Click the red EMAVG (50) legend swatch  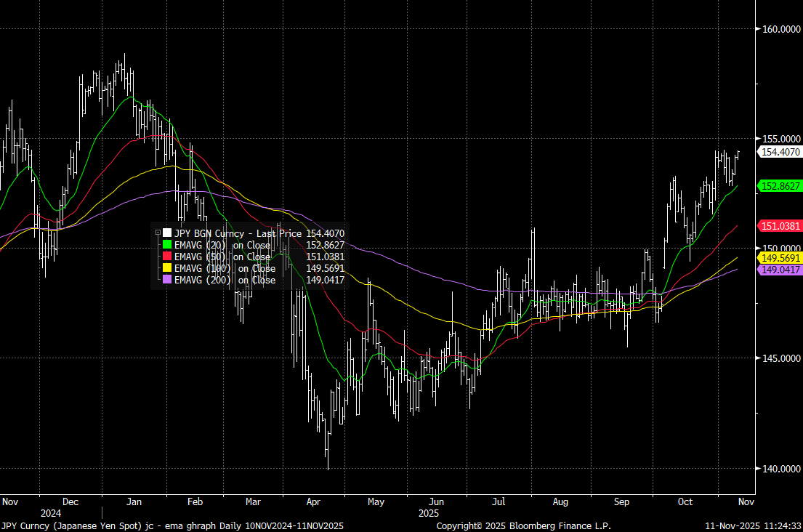[167, 257]
